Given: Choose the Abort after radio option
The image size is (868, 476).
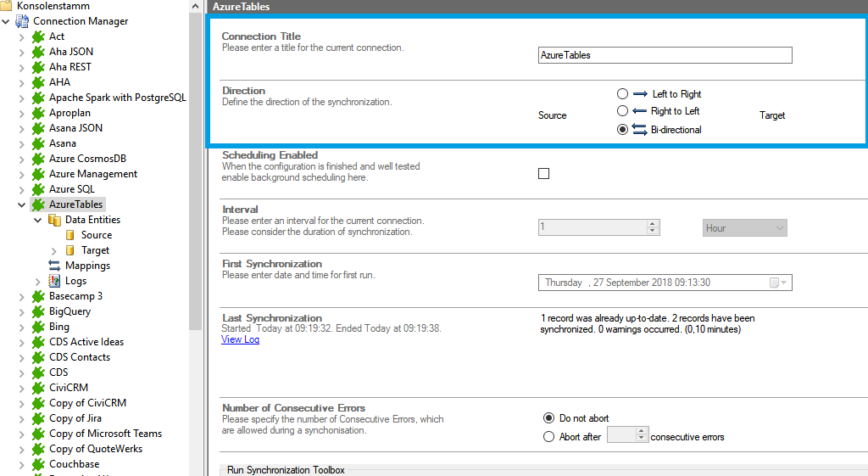Looking at the screenshot, I should pyautogui.click(x=548, y=437).
